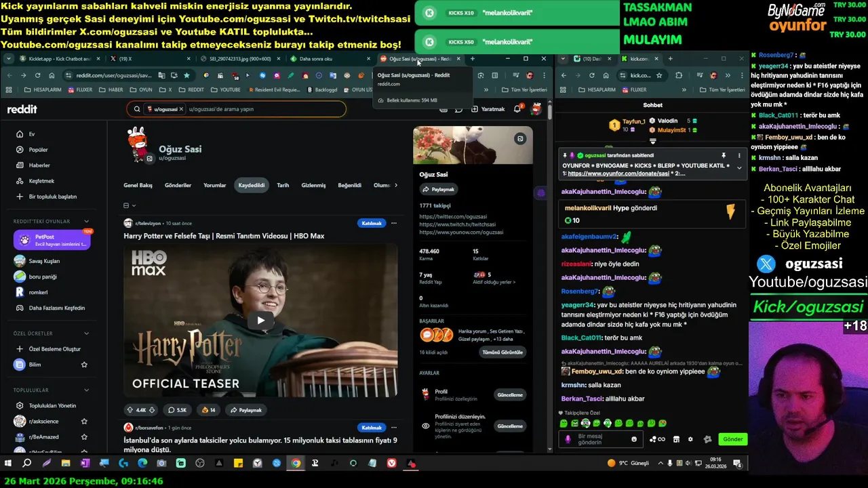Collapse the TOPLULUKLAR section
This screenshot has width=868, height=488.
86,390
